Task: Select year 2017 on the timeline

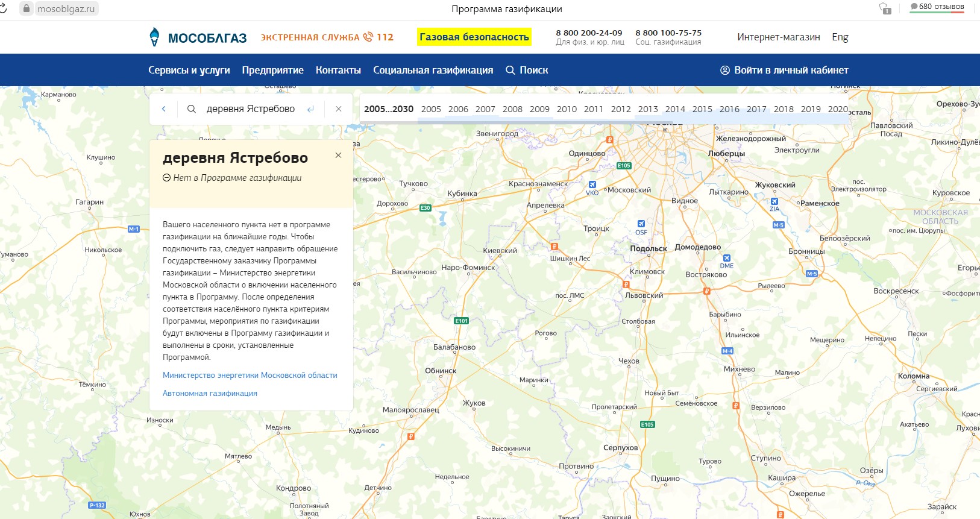Action: click(x=756, y=109)
